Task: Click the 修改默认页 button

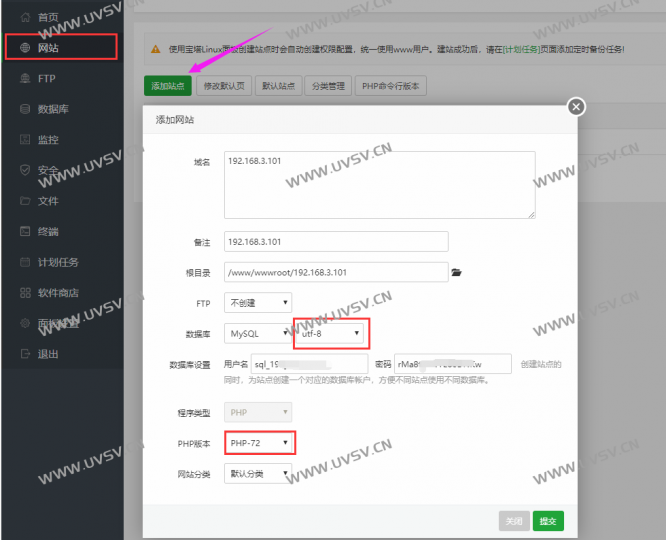Action: [224, 86]
